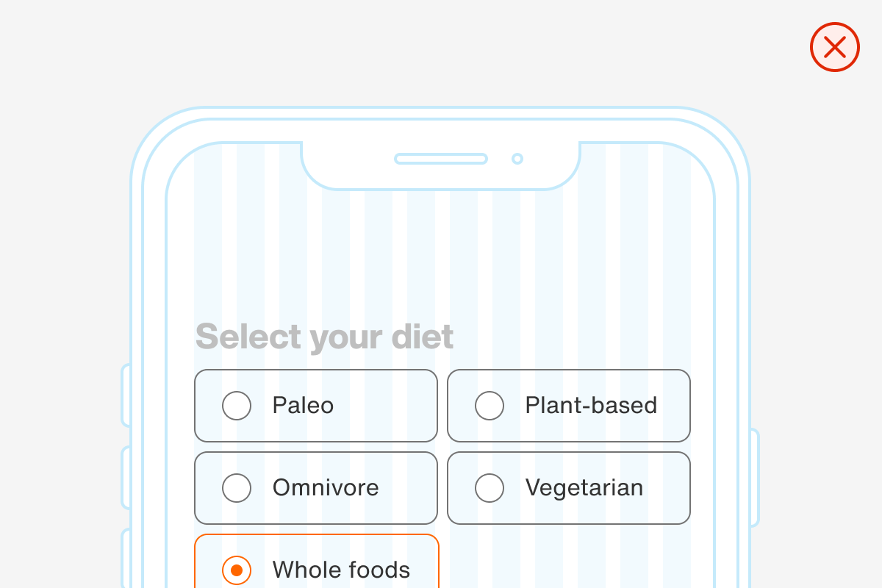The width and height of the screenshot is (882, 588).
Task: Choose the Omnivore option card
Action: click(316, 487)
